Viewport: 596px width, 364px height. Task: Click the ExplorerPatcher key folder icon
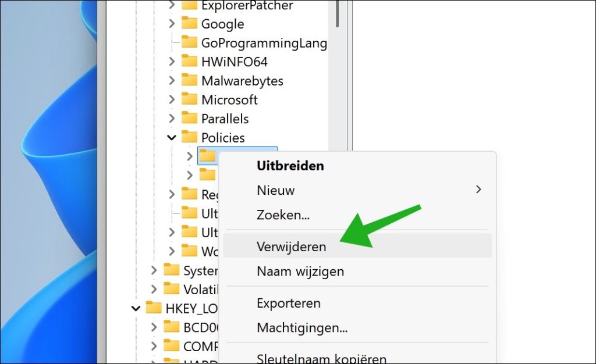190,6
